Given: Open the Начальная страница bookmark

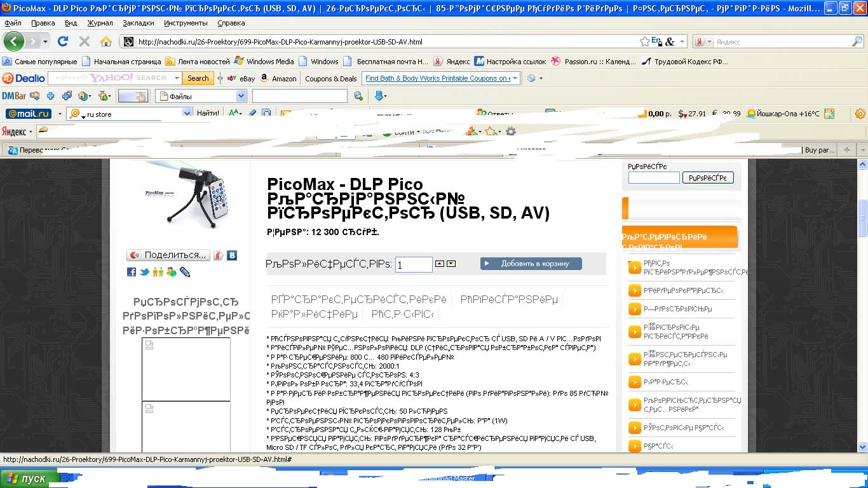Looking at the screenshot, I should [121, 62].
